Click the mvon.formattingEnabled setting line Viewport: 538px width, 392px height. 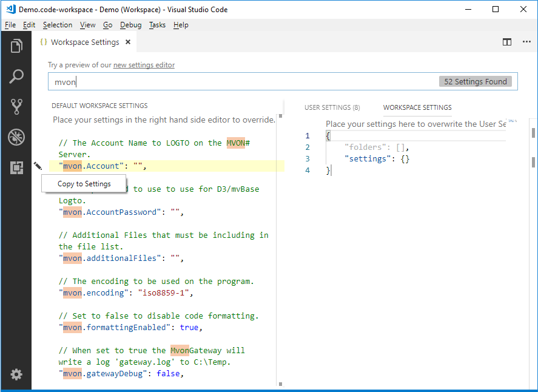tap(130, 328)
